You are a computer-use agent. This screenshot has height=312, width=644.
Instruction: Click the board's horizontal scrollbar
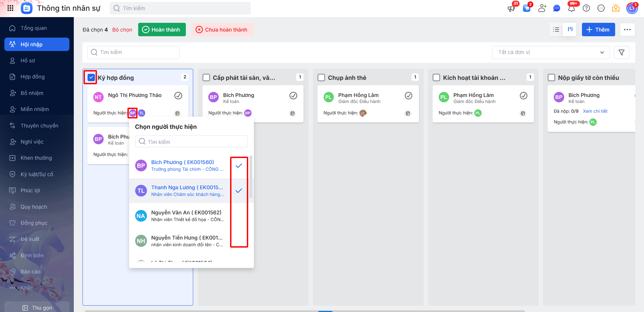(x=305, y=311)
